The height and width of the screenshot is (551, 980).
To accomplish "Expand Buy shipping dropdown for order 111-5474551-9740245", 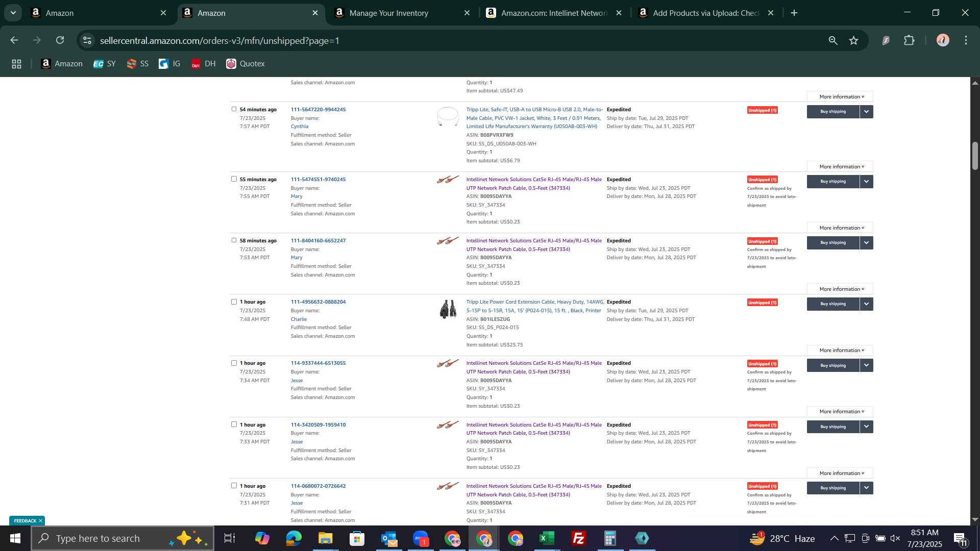I will [x=866, y=182].
